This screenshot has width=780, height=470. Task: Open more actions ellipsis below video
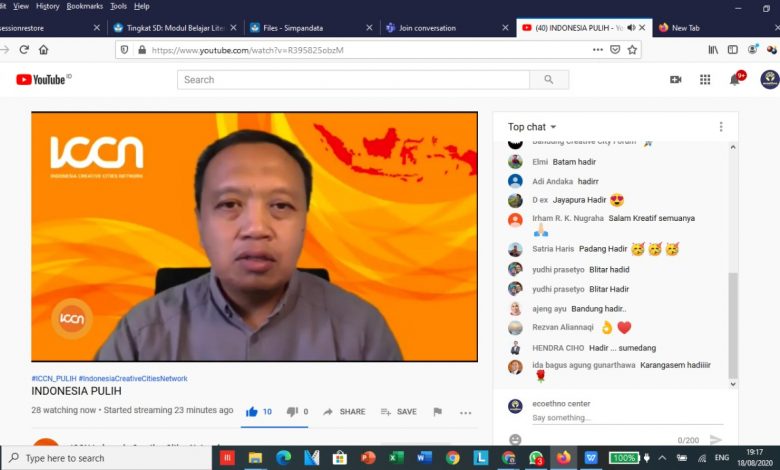[x=466, y=413]
